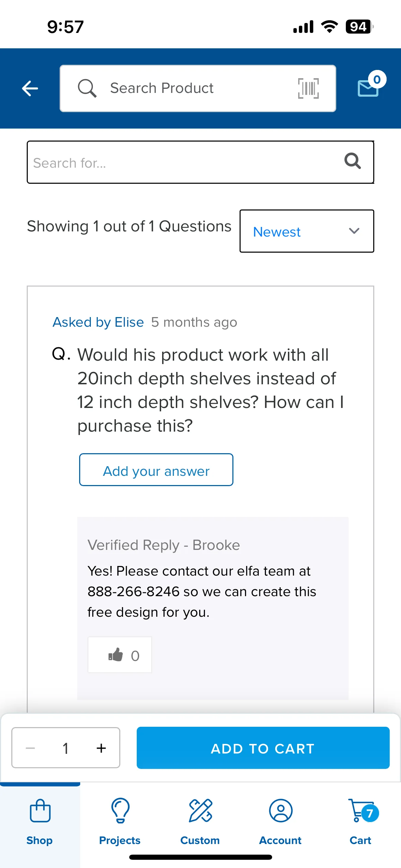Click the magnifier in Search Product bar
401x868 pixels.
point(87,88)
